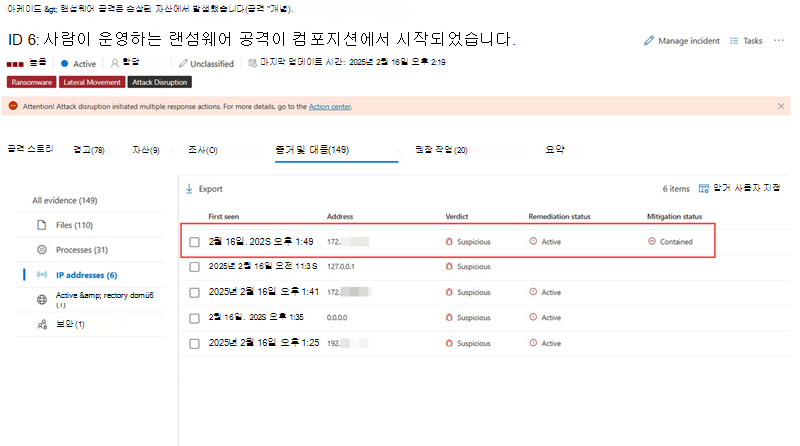Image resolution: width=800 pixels, height=446 pixels.
Task: Click Active remediation icon in 1:49 row
Action: point(533,241)
